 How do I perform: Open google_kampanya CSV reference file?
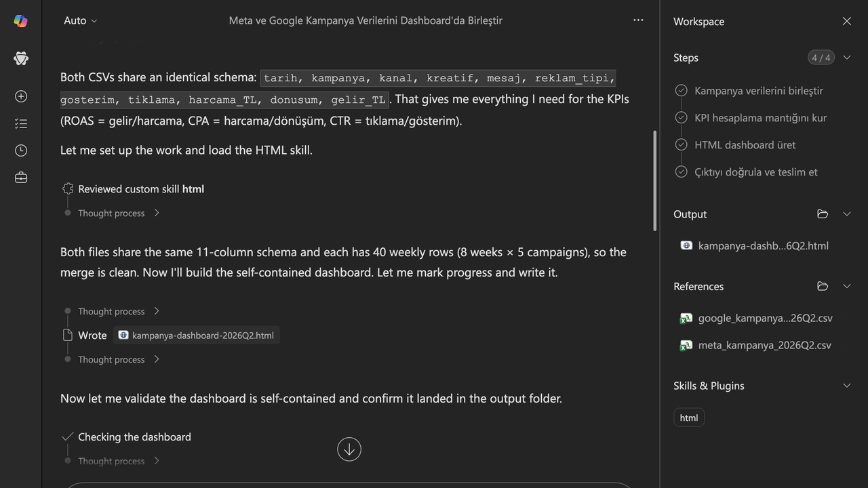pos(757,318)
